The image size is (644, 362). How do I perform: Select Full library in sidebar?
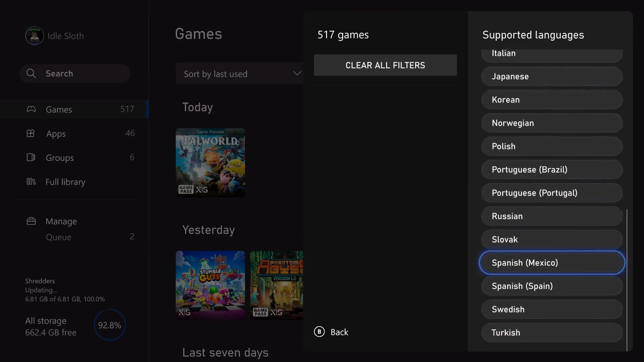65,182
